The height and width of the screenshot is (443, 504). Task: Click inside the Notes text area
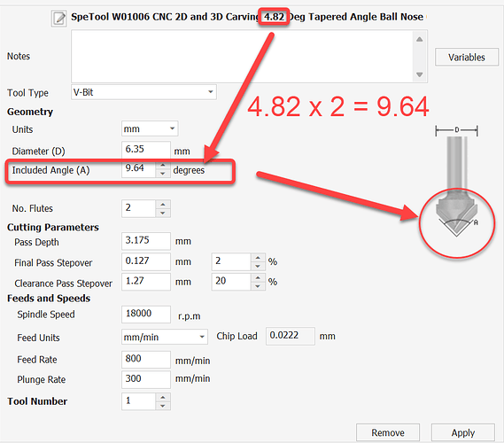click(x=242, y=57)
